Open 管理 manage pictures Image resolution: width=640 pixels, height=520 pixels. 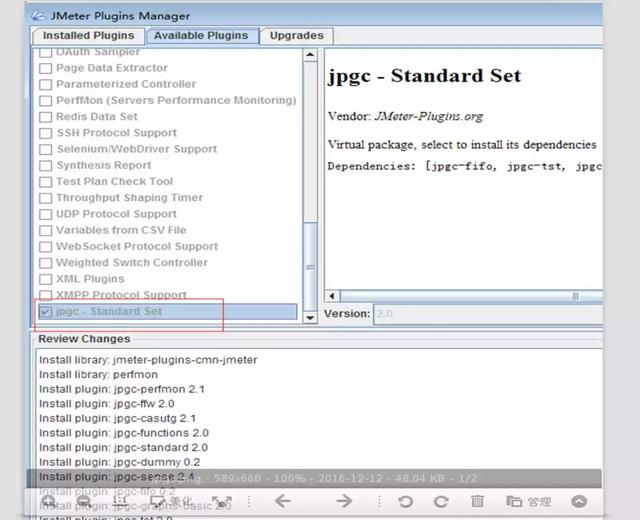pyautogui.click(x=529, y=501)
